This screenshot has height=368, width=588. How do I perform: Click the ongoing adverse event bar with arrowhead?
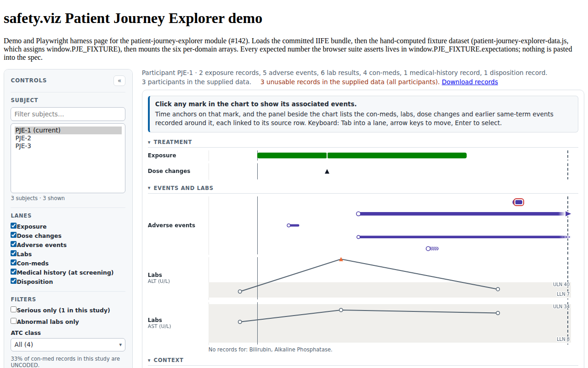click(x=464, y=214)
